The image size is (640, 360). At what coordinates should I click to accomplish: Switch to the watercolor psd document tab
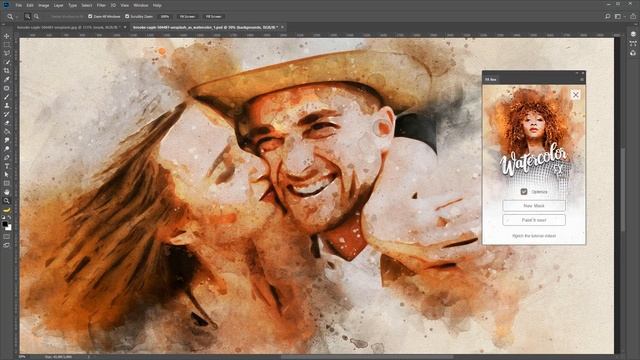[x=205, y=27]
